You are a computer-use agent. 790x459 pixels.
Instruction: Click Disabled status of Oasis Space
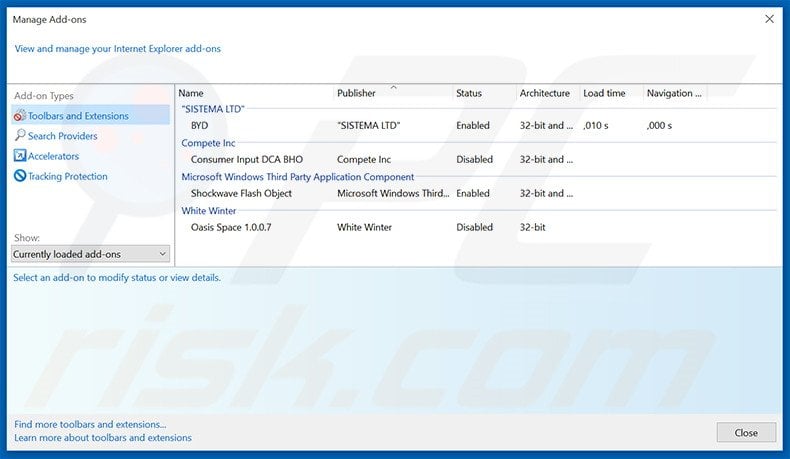tap(475, 227)
